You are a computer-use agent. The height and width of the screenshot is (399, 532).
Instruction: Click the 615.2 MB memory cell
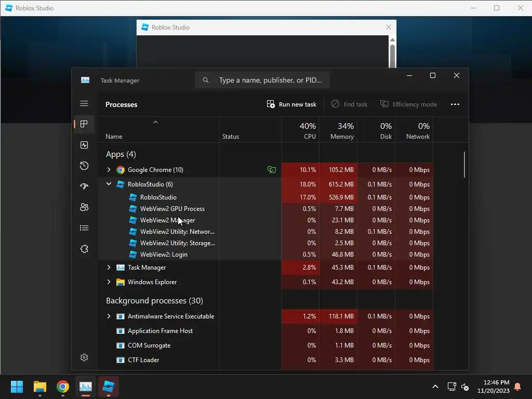pos(338,184)
